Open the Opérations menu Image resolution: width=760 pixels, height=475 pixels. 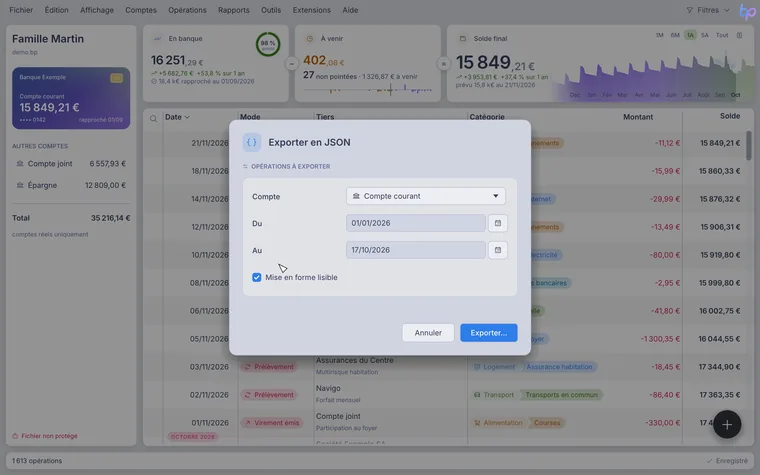[187, 10]
